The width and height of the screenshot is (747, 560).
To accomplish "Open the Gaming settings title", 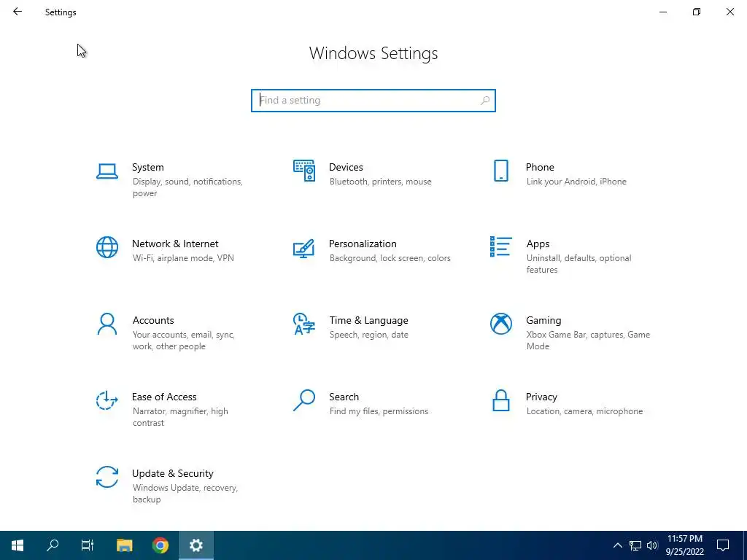I will (543, 321).
